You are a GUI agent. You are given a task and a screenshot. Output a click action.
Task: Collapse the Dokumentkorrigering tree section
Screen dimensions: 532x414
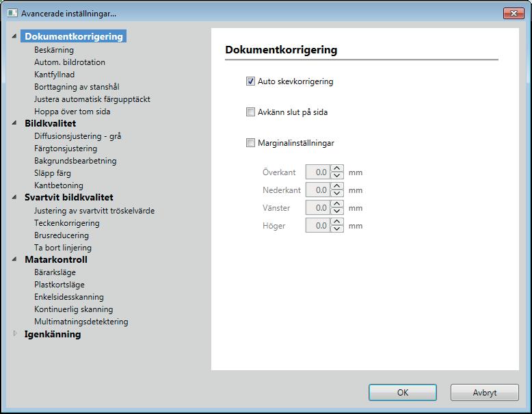[14, 36]
